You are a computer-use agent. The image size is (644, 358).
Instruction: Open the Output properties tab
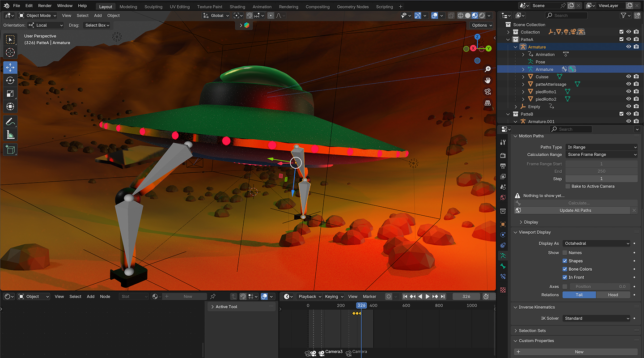[503, 166]
